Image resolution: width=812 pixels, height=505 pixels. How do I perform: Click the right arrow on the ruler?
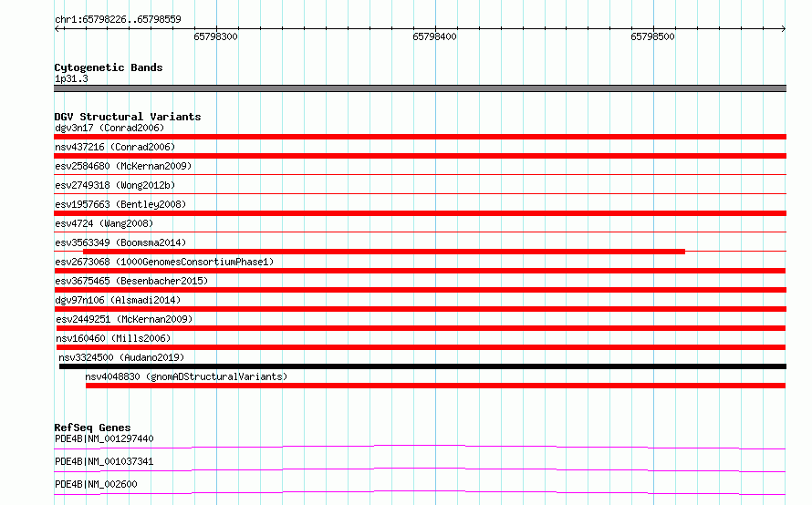click(783, 28)
